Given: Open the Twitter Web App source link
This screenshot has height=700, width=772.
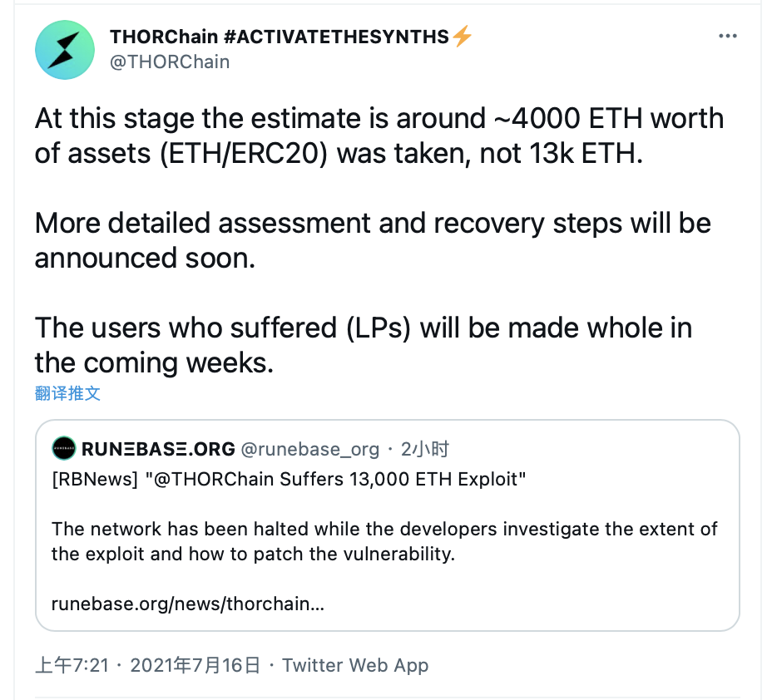Looking at the screenshot, I should [355, 665].
